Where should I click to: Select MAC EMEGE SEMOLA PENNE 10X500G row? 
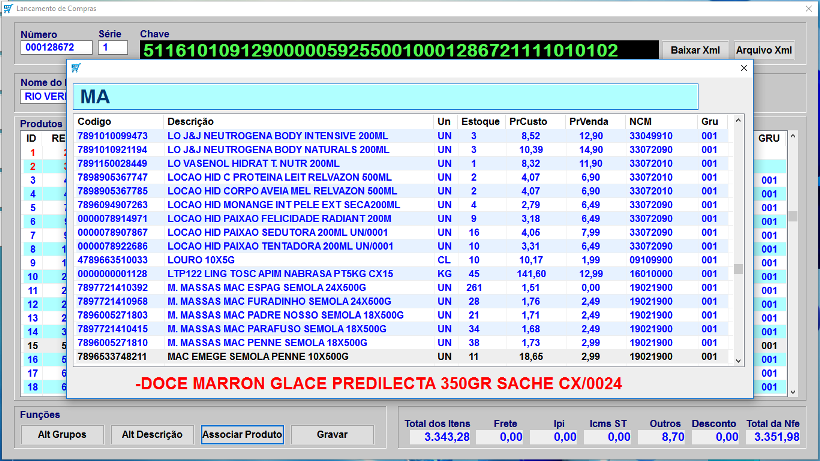point(401,356)
